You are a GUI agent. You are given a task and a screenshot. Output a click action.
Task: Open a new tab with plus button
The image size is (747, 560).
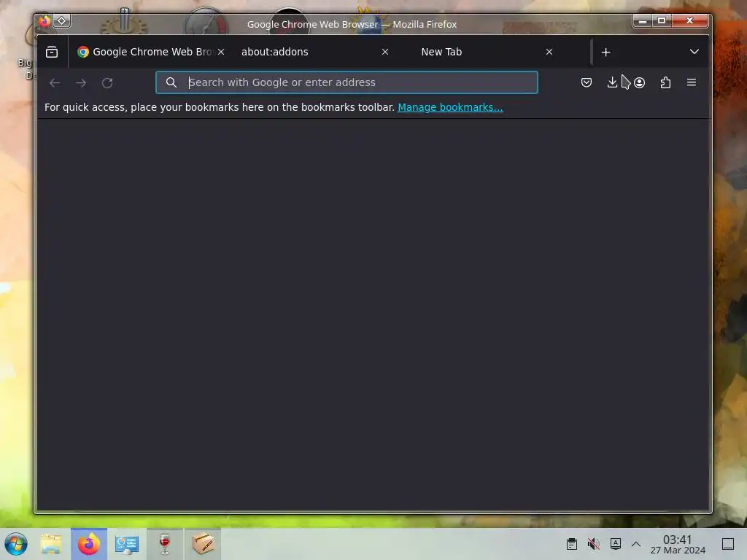click(606, 52)
